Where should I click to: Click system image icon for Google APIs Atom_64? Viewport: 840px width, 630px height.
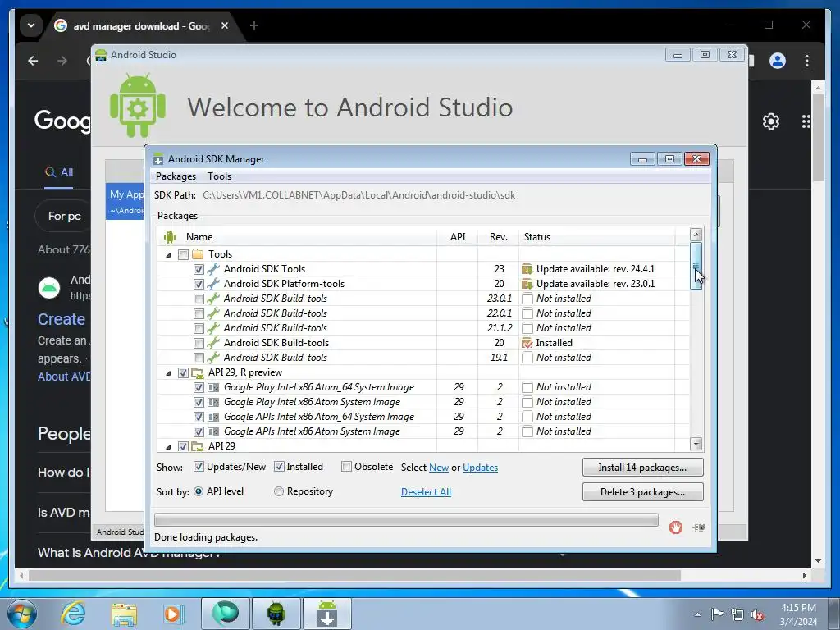213,417
